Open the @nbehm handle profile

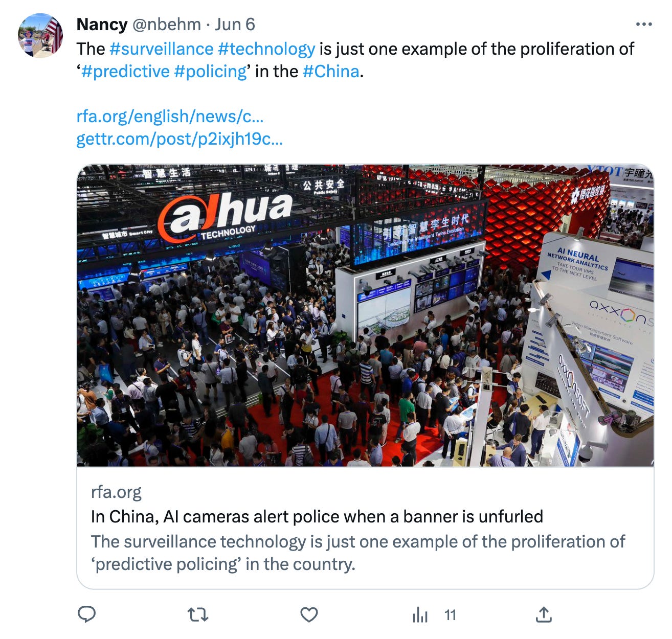167,24
